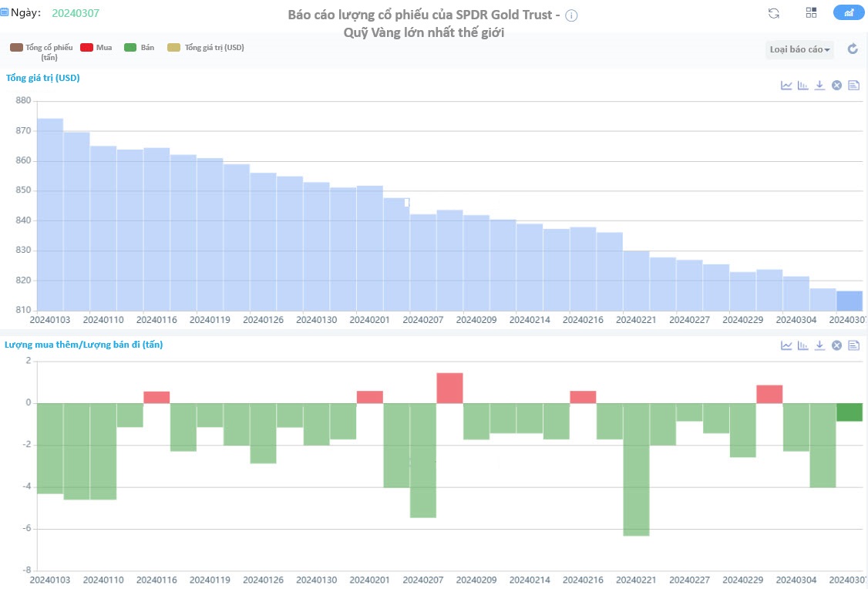Click bottom chart x-axis label 20240229
Screen dimensions: 868x589
[743, 581]
